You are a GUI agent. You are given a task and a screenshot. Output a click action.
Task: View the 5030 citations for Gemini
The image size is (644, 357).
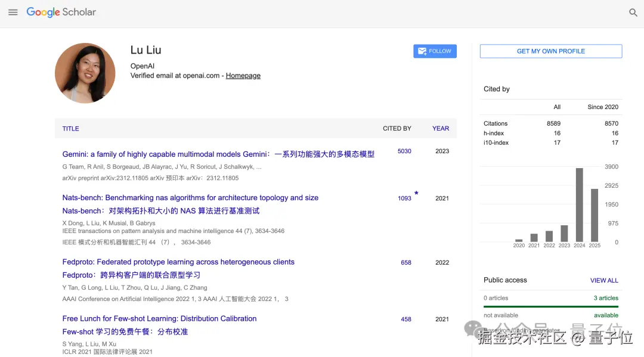[x=404, y=151]
